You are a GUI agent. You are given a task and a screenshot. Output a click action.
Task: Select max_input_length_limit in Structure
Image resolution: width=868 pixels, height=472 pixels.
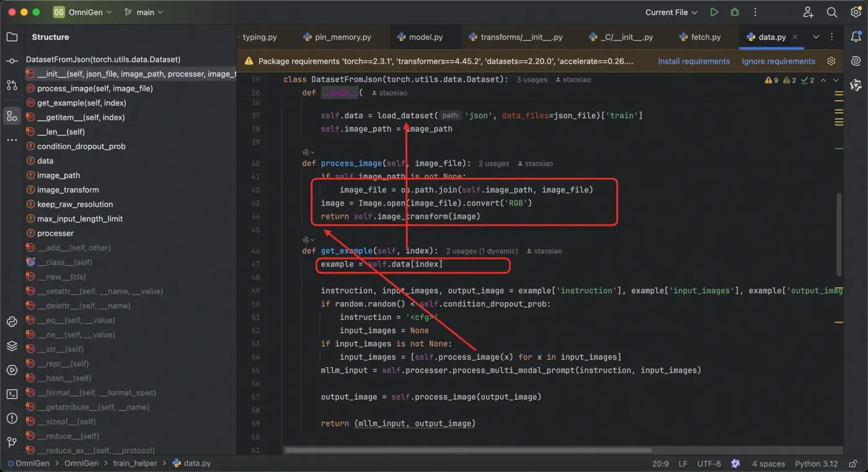[x=80, y=219]
